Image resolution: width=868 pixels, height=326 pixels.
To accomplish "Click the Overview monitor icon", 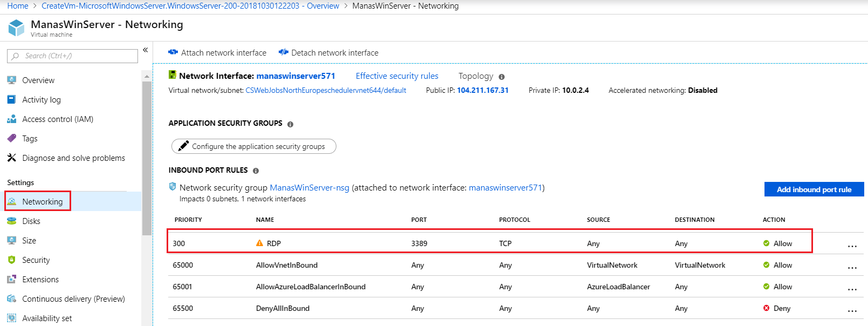I will 11,80.
